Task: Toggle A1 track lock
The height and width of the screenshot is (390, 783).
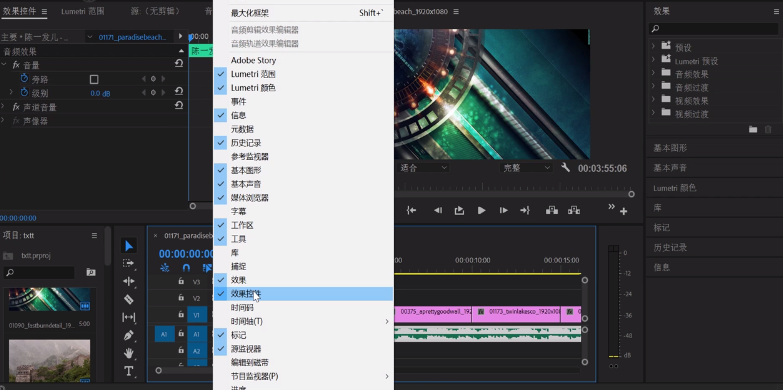Action: pos(181,334)
